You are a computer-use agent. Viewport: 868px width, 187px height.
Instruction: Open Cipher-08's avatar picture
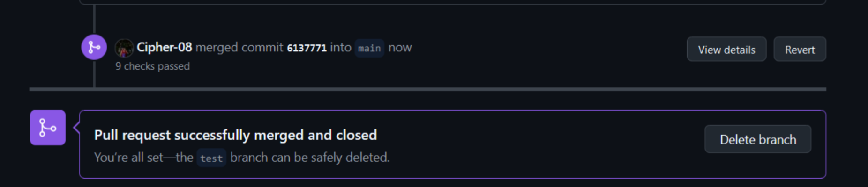[x=124, y=48]
